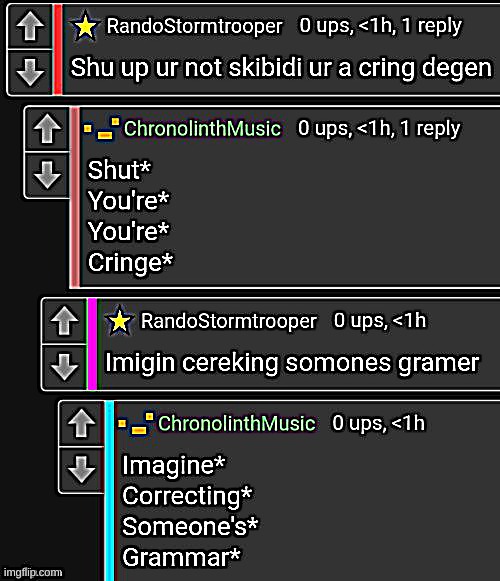The height and width of the screenshot is (581, 500).
Task: Downvote ChronolinthMusic's "Shut*" correction comment
Action: point(47,174)
